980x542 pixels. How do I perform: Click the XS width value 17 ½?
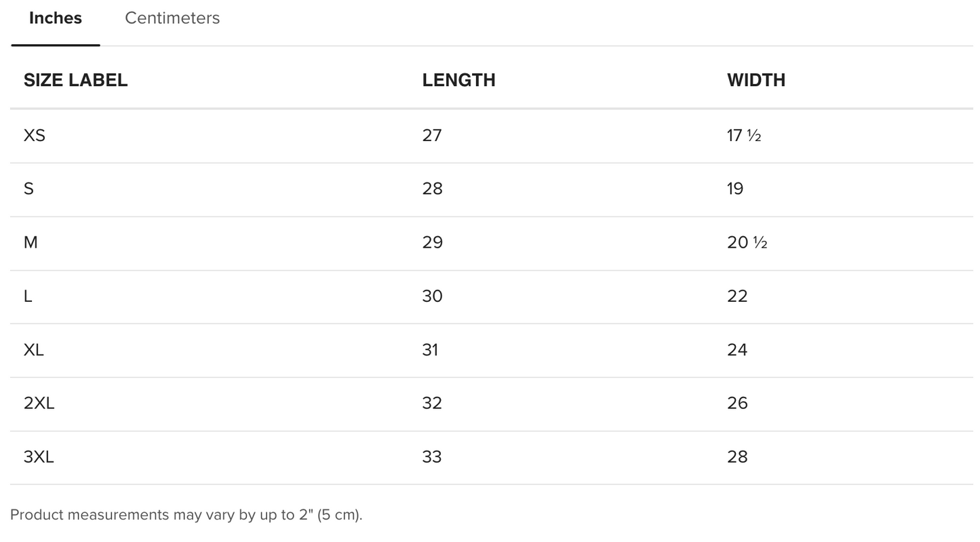(743, 136)
